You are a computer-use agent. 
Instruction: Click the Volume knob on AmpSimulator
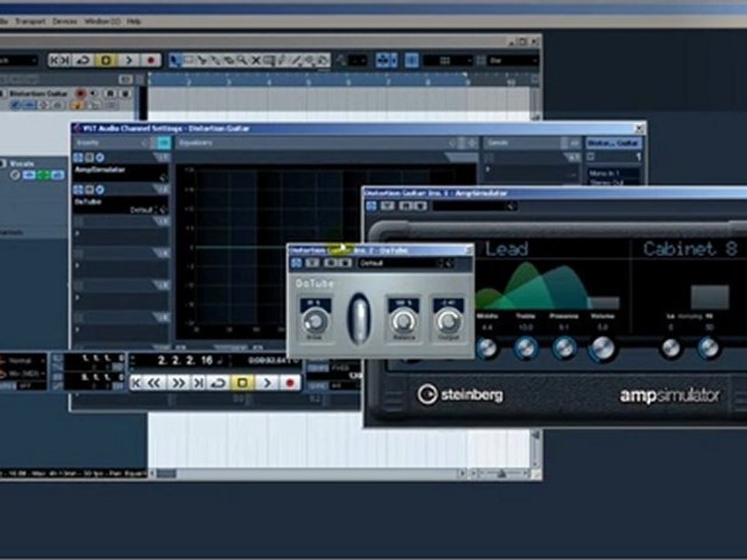tap(602, 349)
